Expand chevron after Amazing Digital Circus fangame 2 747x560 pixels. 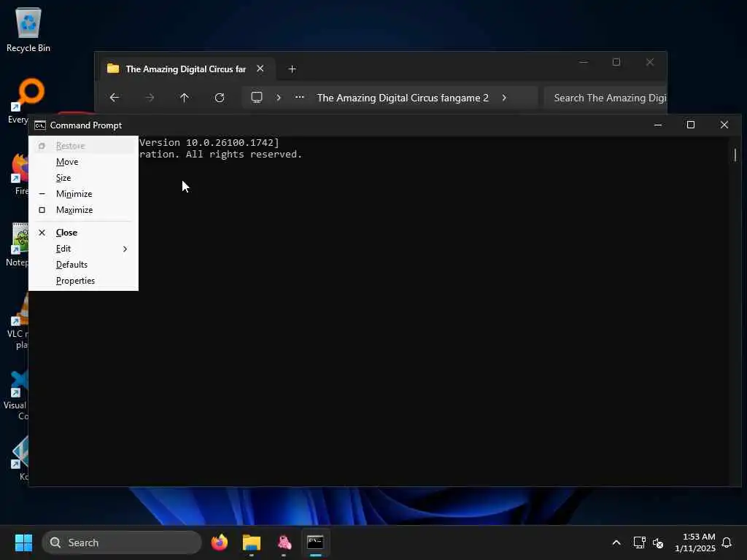tap(504, 98)
